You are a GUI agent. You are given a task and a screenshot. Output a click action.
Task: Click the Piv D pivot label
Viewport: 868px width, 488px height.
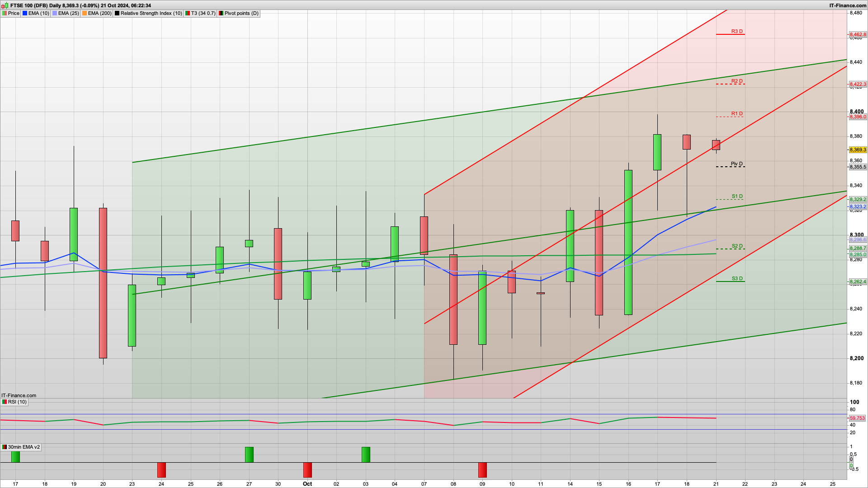coord(737,164)
